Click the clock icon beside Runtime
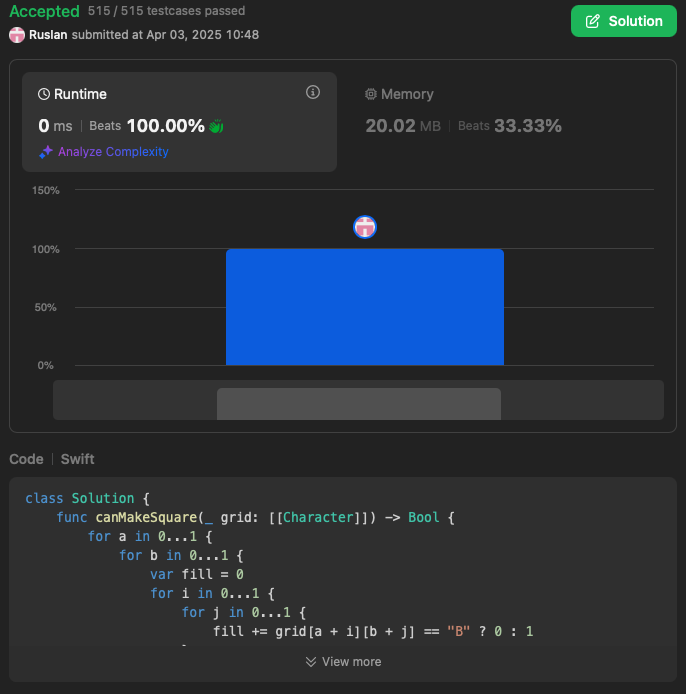Viewport: 686px width, 694px height. click(44, 94)
